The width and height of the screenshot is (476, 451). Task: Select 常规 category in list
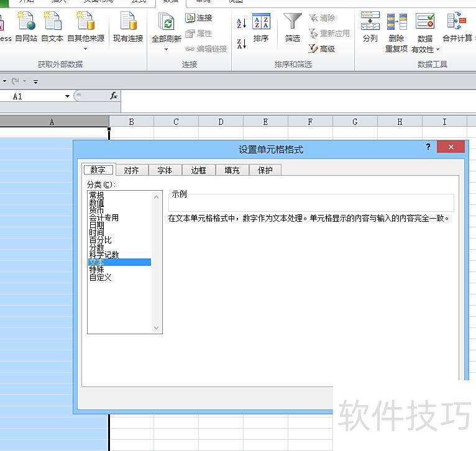[x=119, y=195]
